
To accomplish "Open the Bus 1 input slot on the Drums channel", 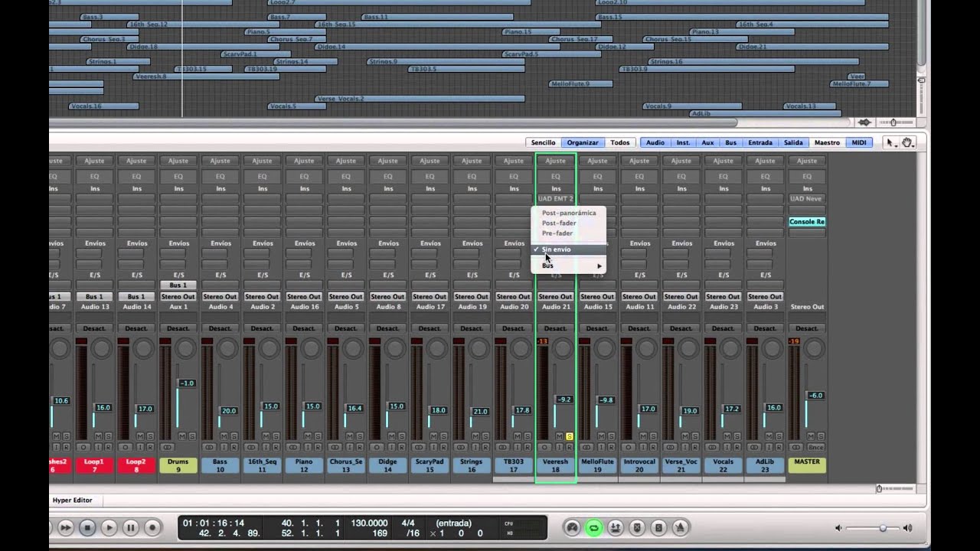I will pyautogui.click(x=178, y=285).
